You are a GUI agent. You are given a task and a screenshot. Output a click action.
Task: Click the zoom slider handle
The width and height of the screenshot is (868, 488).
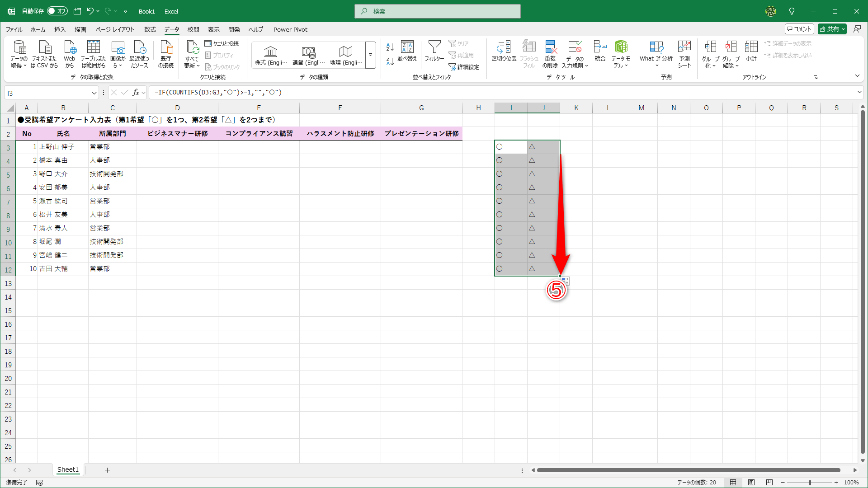click(x=810, y=483)
